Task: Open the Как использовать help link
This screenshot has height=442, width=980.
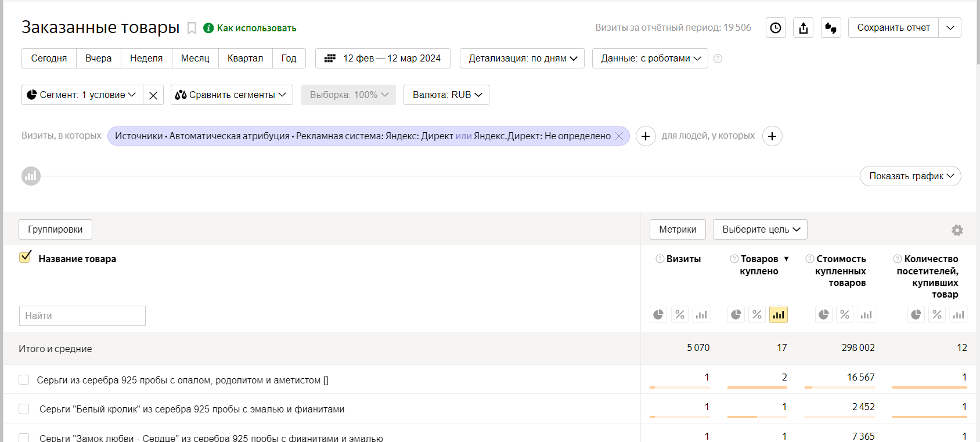Action: point(256,28)
